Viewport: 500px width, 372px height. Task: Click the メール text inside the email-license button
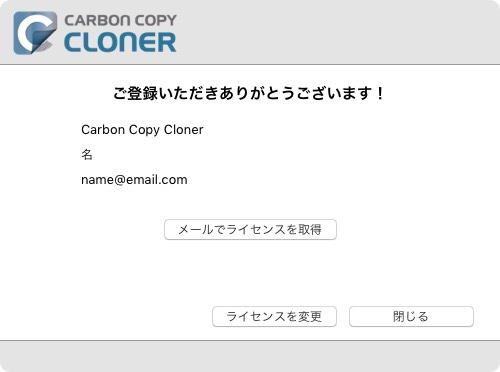(x=196, y=229)
